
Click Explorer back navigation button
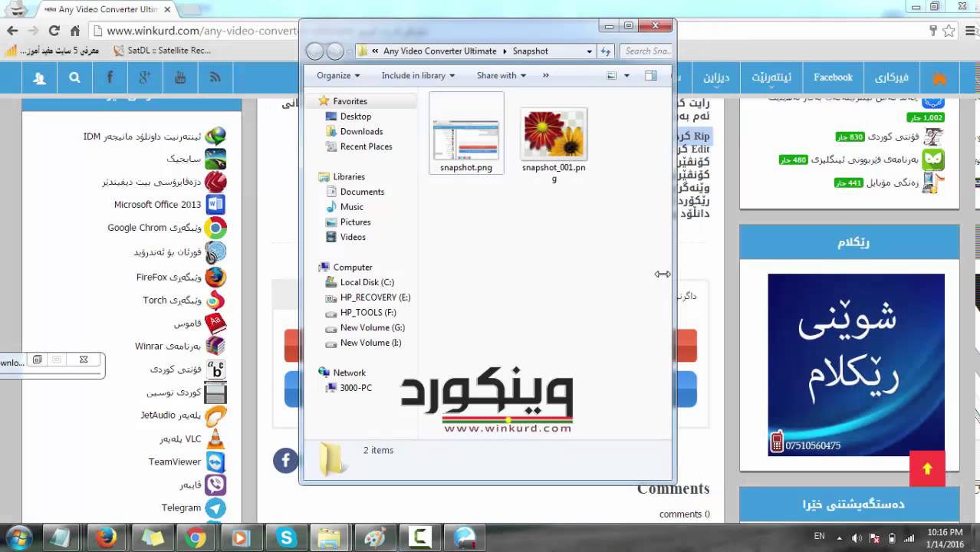314,51
